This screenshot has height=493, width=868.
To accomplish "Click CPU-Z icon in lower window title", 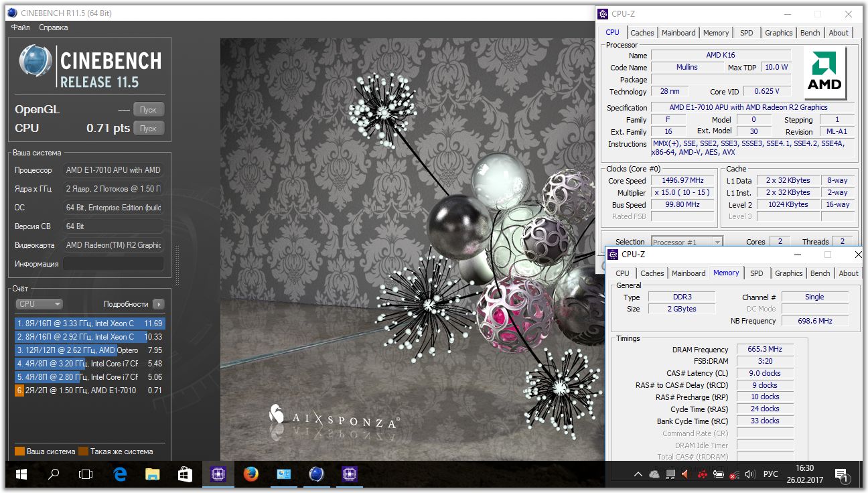I will pos(613,255).
